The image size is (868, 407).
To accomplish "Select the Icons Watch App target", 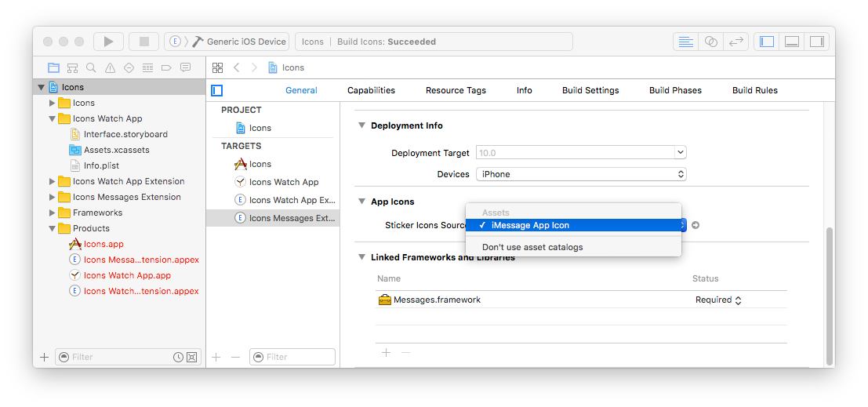I will (x=283, y=182).
